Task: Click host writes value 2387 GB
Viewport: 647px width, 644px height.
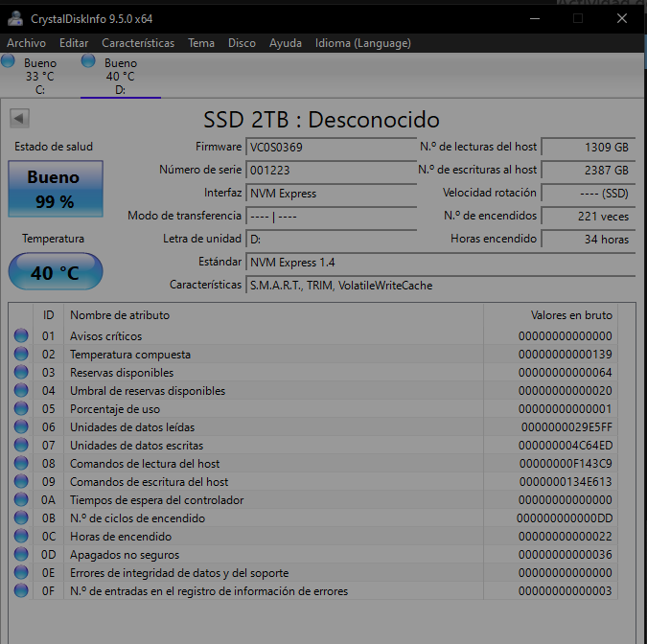Action: tap(589, 170)
